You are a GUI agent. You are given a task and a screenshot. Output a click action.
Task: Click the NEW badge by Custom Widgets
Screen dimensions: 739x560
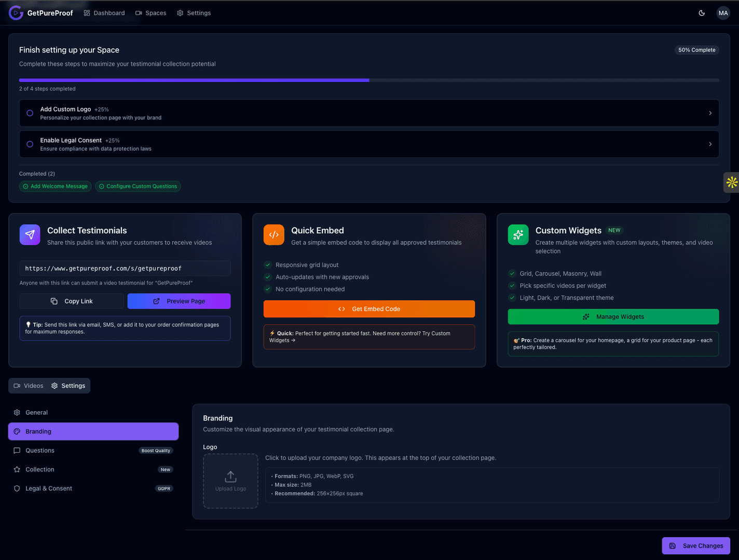tap(614, 230)
